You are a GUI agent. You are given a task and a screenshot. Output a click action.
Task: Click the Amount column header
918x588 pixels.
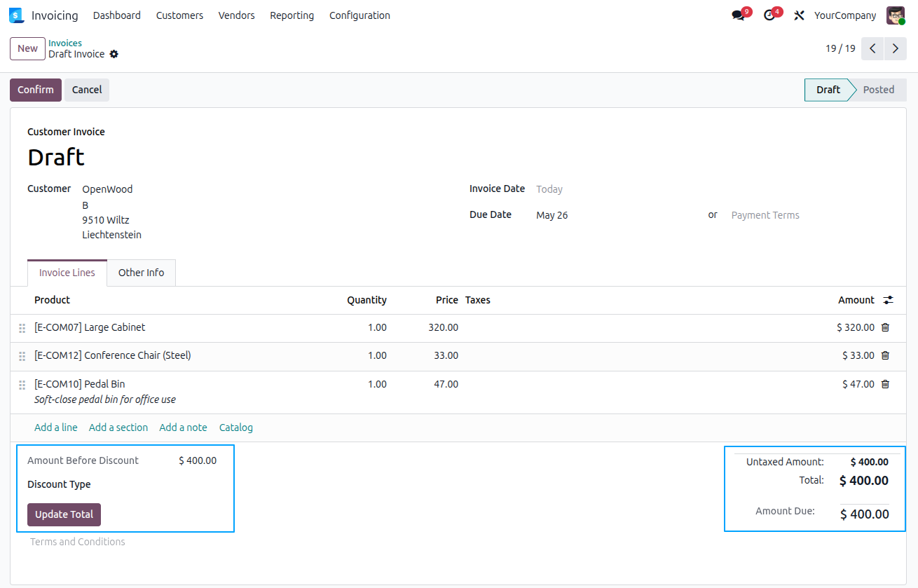coord(856,300)
